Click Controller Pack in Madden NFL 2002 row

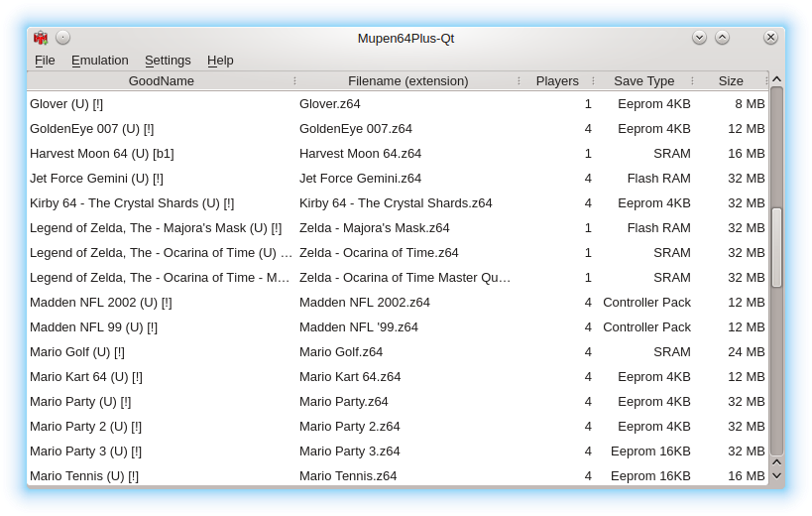click(x=646, y=303)
